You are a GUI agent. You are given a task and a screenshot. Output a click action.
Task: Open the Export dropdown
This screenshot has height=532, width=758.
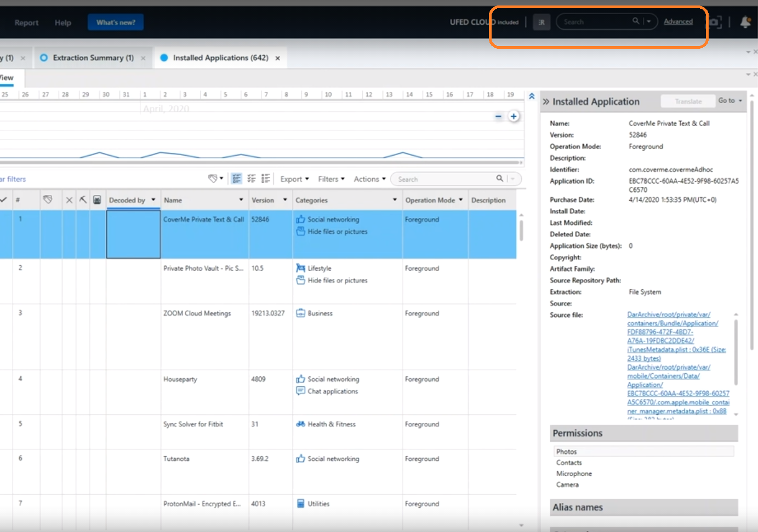coord(294,179)
